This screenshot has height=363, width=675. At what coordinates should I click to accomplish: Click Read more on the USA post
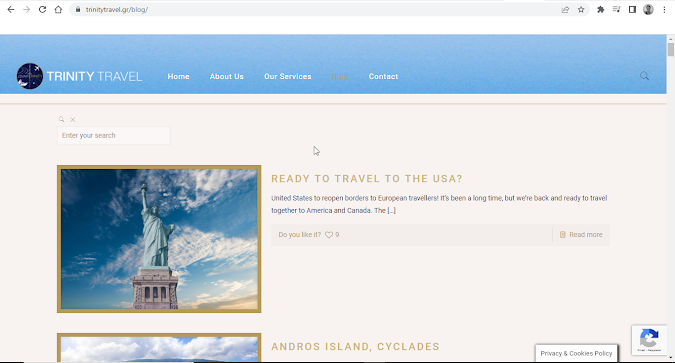coord(581,235)
